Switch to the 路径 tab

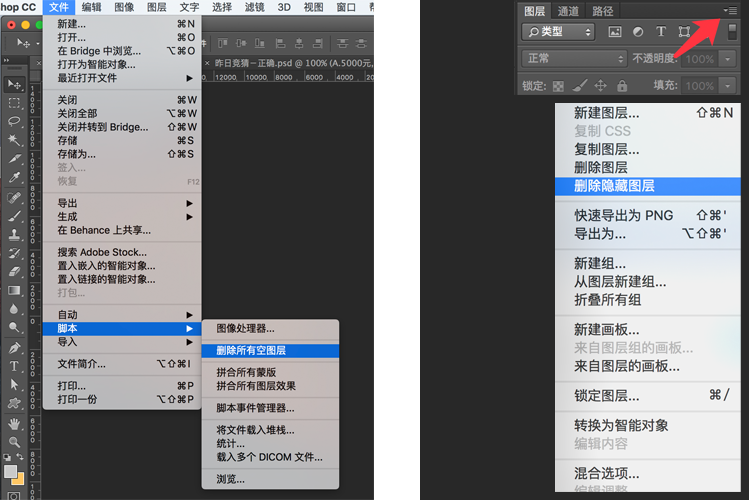[603, 11]
